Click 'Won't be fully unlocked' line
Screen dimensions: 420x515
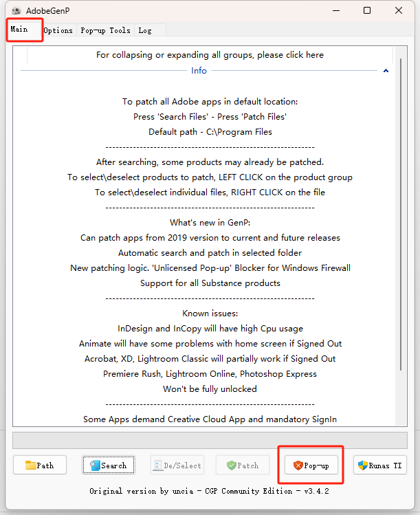[x=210, y=389]
